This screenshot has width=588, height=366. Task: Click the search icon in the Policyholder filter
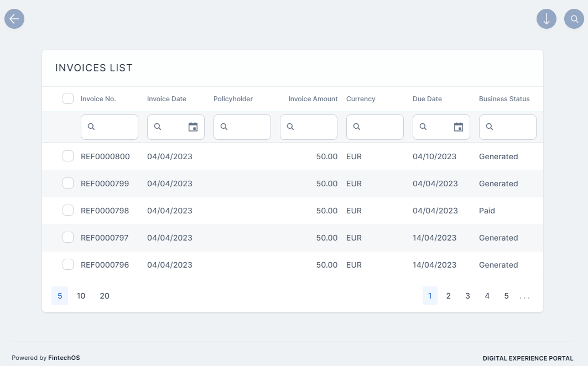225,127
